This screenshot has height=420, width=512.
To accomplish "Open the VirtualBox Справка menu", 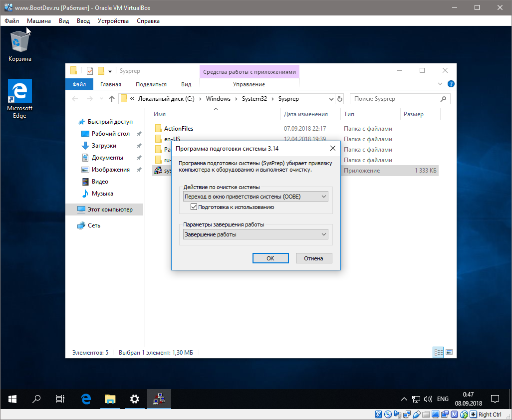I will click(148, 21).
